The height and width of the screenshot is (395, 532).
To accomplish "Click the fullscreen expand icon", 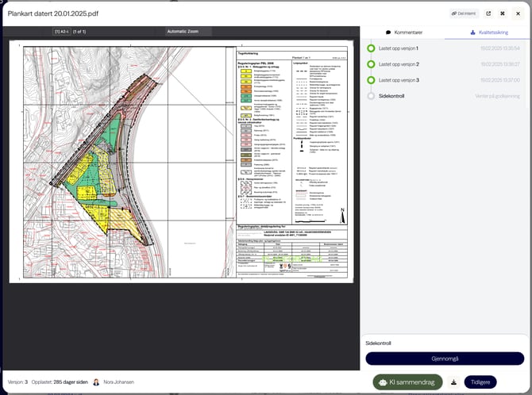I will pos(504,13).
